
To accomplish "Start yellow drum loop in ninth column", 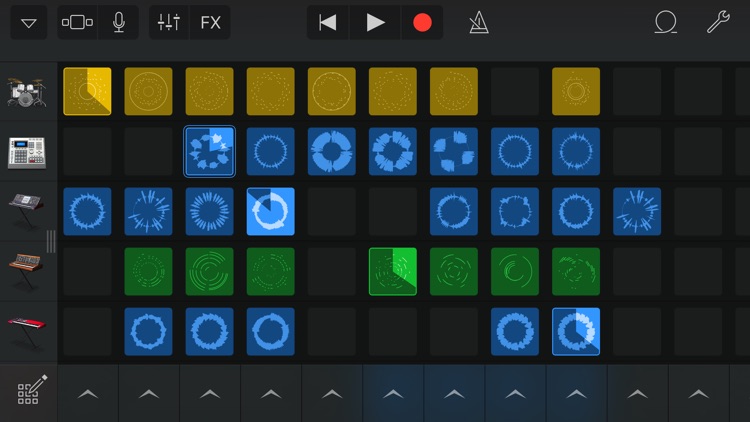I will (576, 91).
